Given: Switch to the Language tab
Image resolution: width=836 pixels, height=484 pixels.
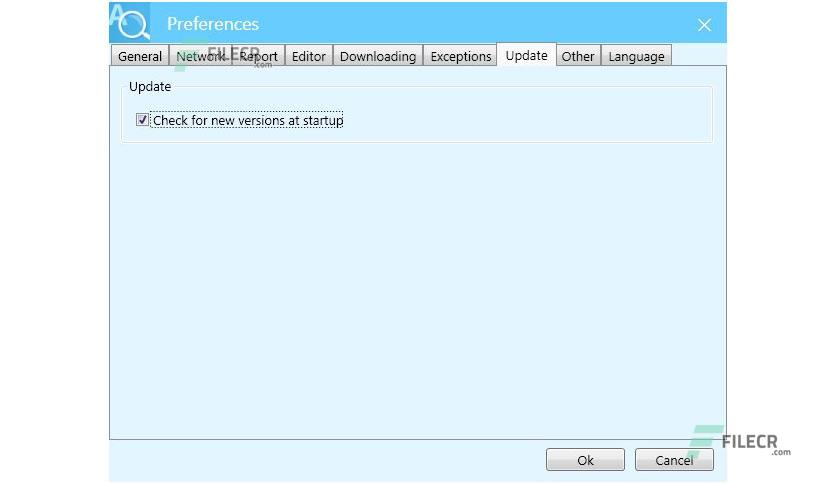Looking at the screenshot, I should click(x=636, y=56).
